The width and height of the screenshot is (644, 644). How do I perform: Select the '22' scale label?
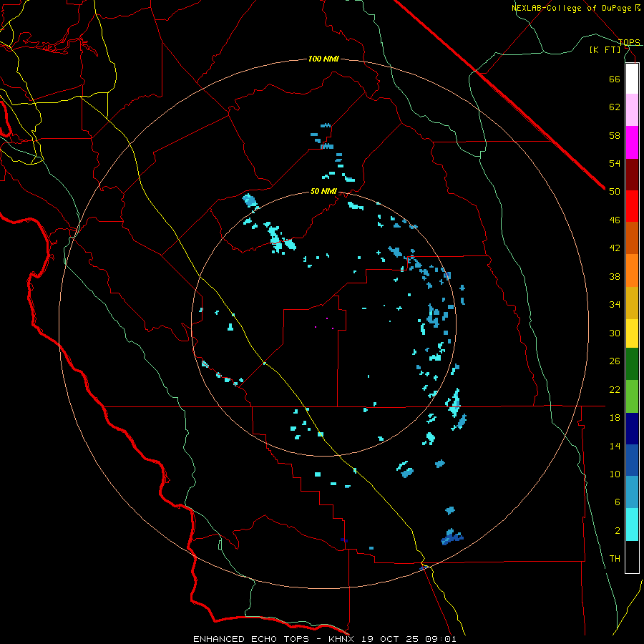coord(615,389)
